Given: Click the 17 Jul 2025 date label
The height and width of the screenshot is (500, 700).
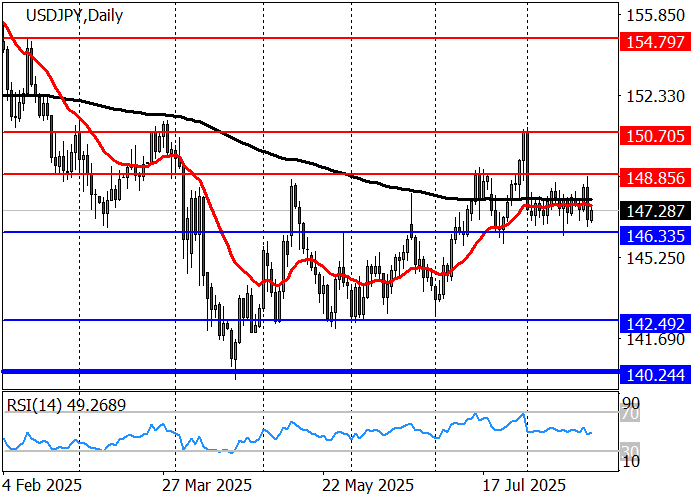Looking at the screenshot, I should 525,485.
